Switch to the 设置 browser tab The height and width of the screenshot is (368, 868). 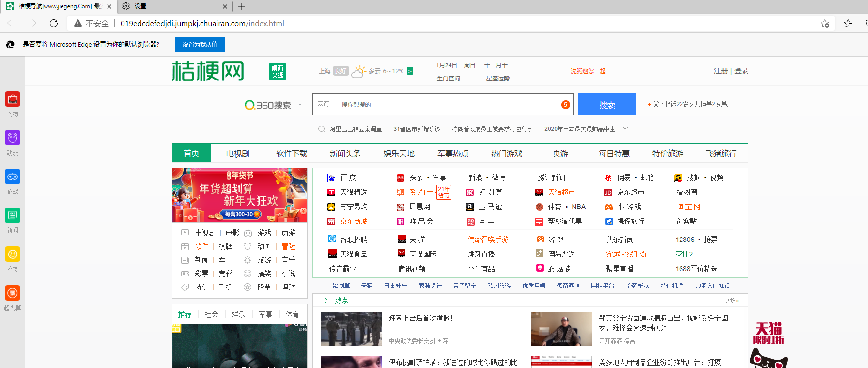click(x=174, y=6)
